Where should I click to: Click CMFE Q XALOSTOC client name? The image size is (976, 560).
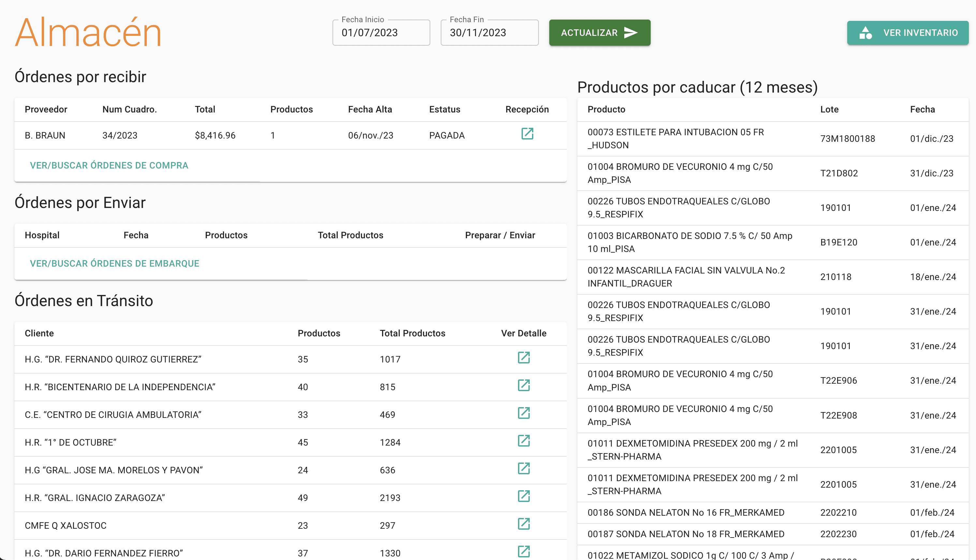(66, 525)
